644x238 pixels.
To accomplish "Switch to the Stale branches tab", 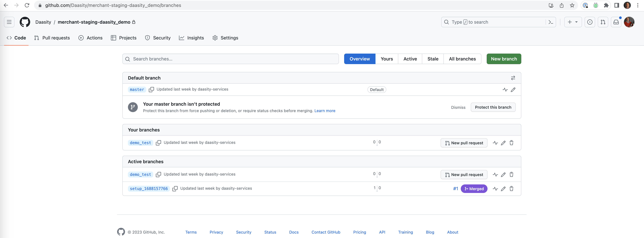I will point(433,59).
